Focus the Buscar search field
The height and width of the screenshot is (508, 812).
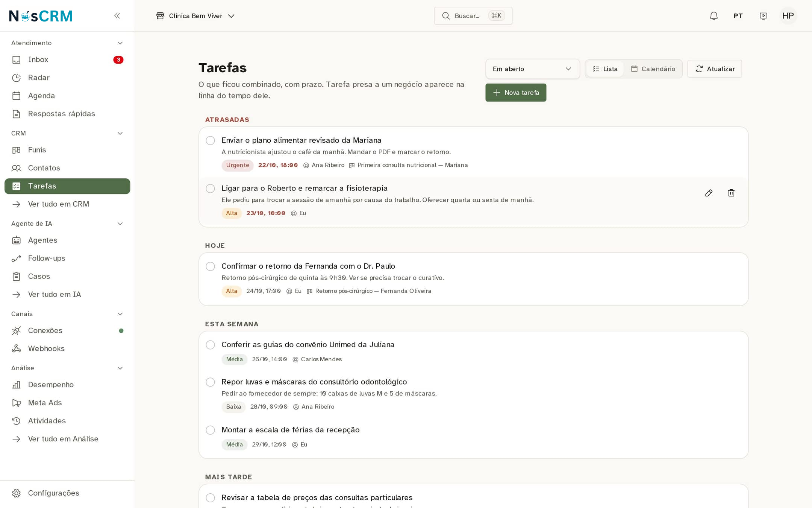473,16
